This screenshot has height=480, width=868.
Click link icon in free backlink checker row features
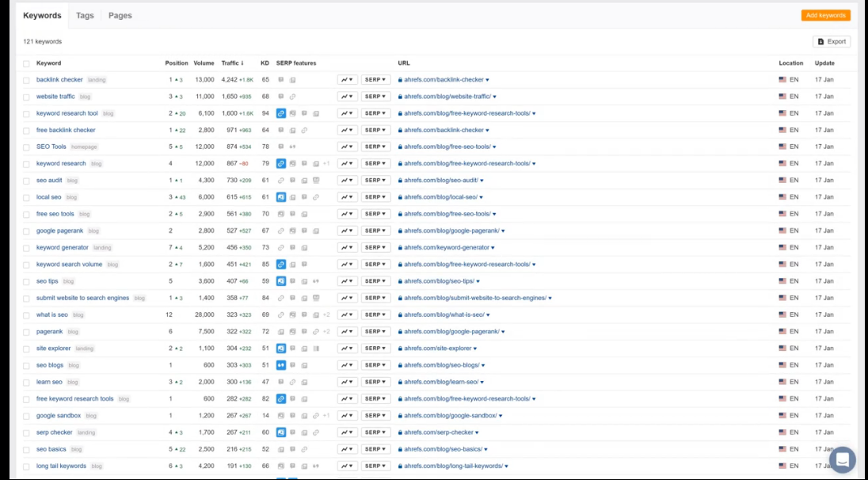pyautogui.click(x=304, y=130)
